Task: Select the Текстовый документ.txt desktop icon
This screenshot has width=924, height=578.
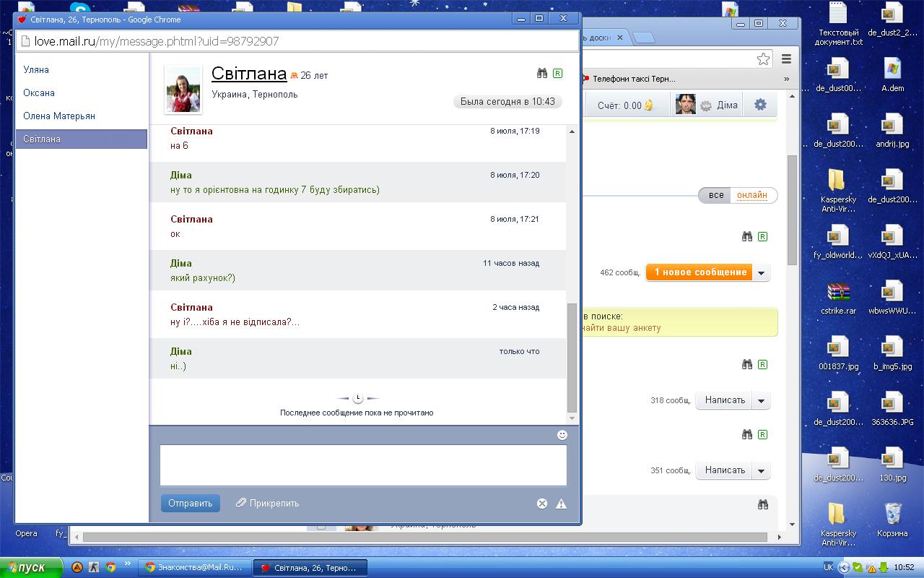Action: (838, 25)
